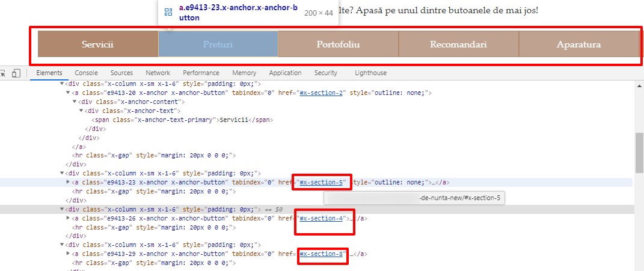This screenshot has height=271, width=644.
Task: Open the Console tab
Action: pyautogui.click(x=86, y=73)
